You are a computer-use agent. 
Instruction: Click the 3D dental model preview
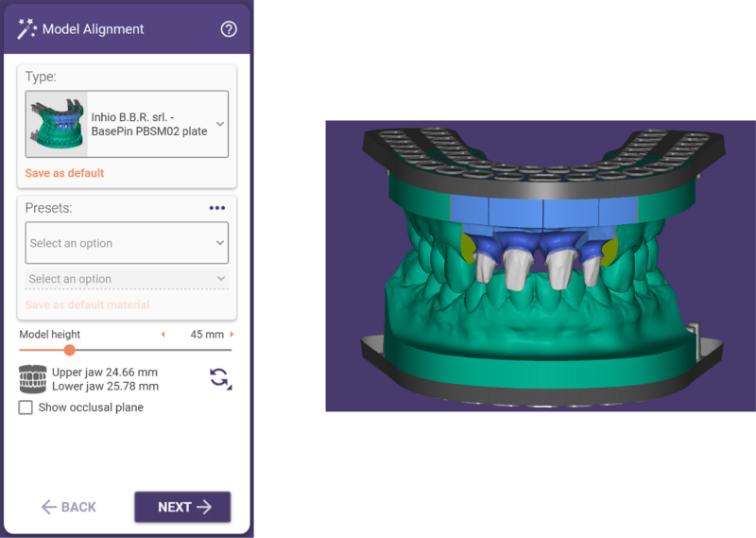pos(541,266)
